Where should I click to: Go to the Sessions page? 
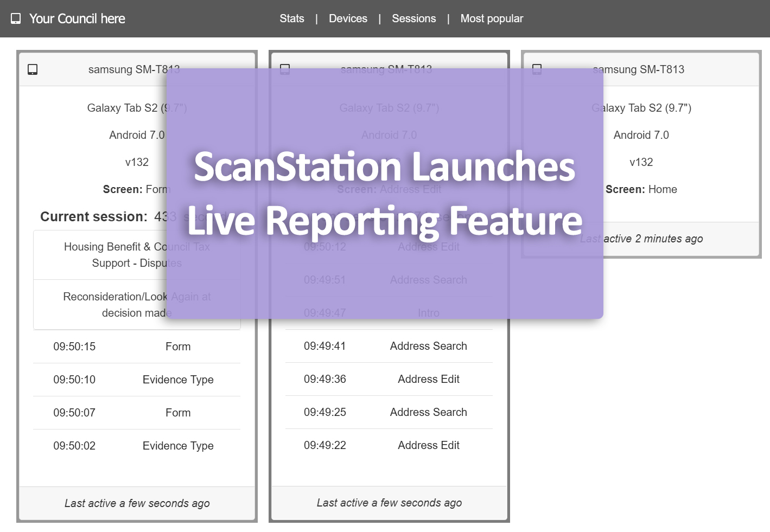(x=414, y=18)
